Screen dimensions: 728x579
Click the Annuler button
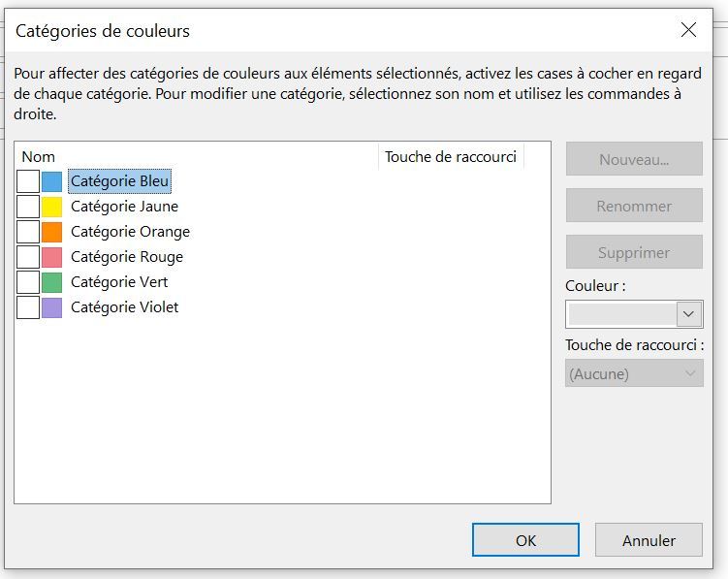pyautogui.click(x=648, y=540)
